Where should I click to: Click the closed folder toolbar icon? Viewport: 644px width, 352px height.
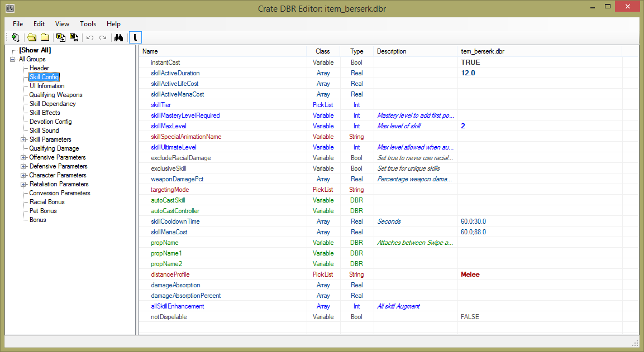pos(45,37)
